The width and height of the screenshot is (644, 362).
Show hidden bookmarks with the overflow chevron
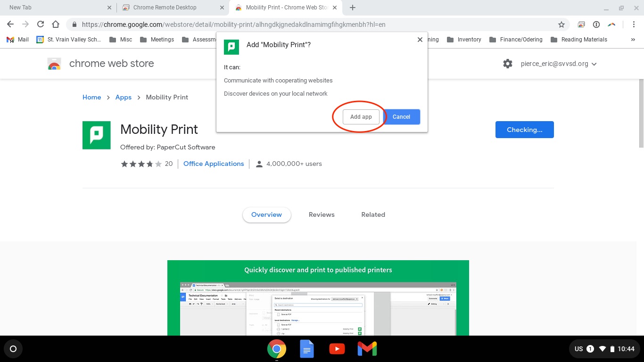pyautogui.click(x=633, y=40)
